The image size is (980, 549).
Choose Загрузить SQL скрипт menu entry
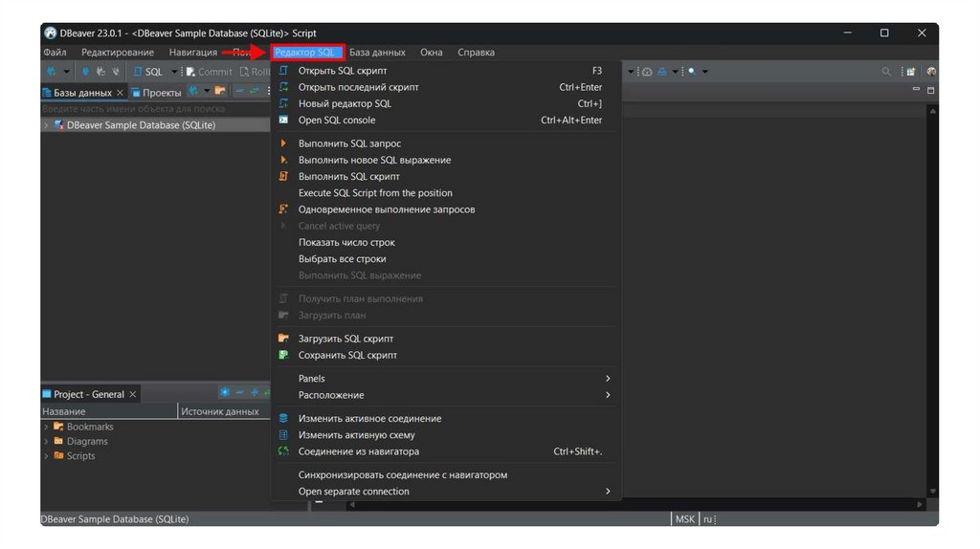coord(446,339)
